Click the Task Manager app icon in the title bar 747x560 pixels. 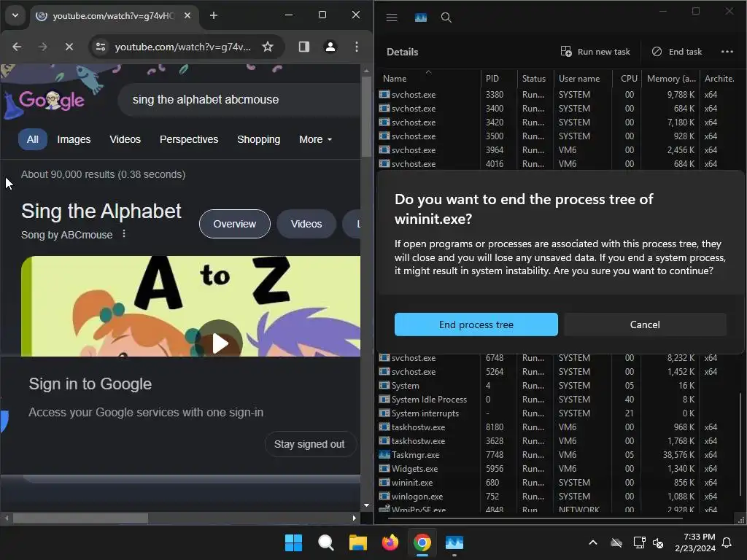click(x=421, y=17)
